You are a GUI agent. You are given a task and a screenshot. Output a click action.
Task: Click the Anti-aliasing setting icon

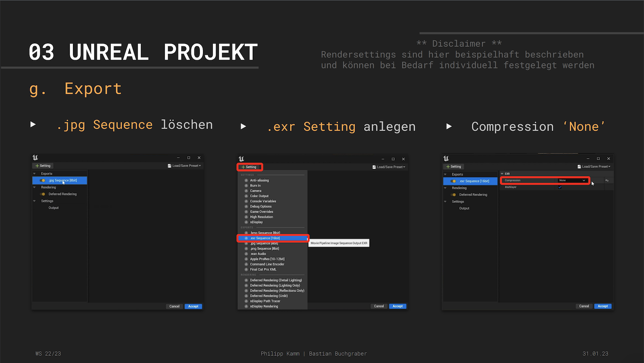pyautogui.click(x=246, y=180)
